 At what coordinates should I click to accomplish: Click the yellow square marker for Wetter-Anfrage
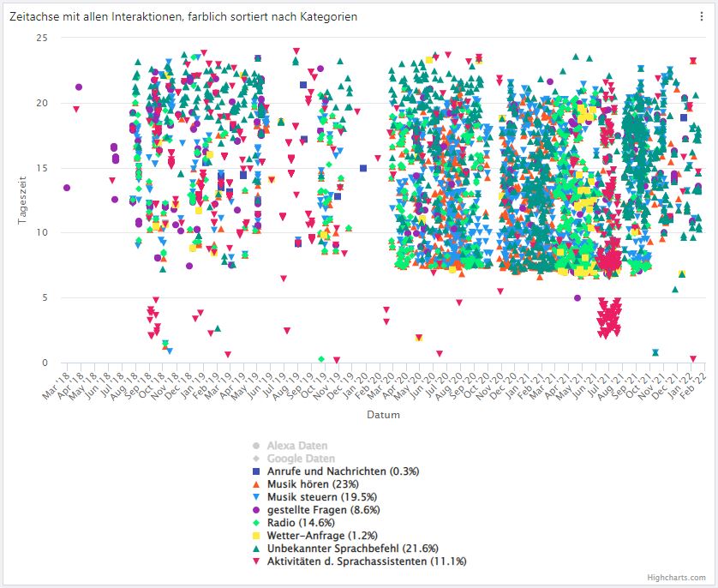tap(256, 536)
